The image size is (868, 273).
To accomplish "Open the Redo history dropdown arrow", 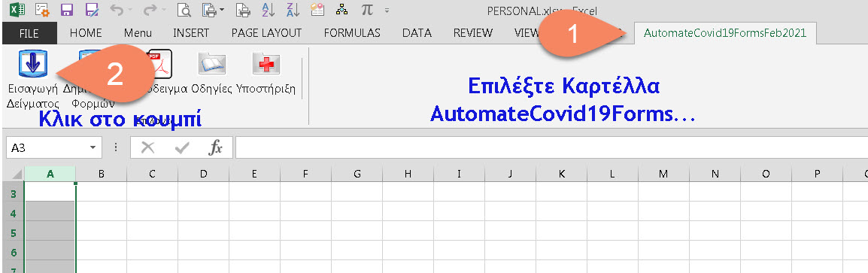I will [x=164, y=11].
